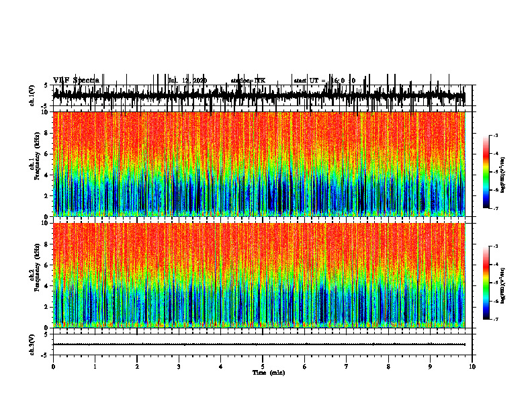Click the "-7" label on ch.2 colorbar

pyautogui.click(x=496, y=319)
